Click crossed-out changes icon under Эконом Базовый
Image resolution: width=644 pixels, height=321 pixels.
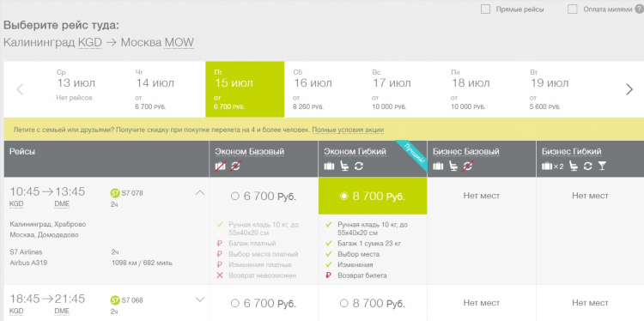coord(236,166)
